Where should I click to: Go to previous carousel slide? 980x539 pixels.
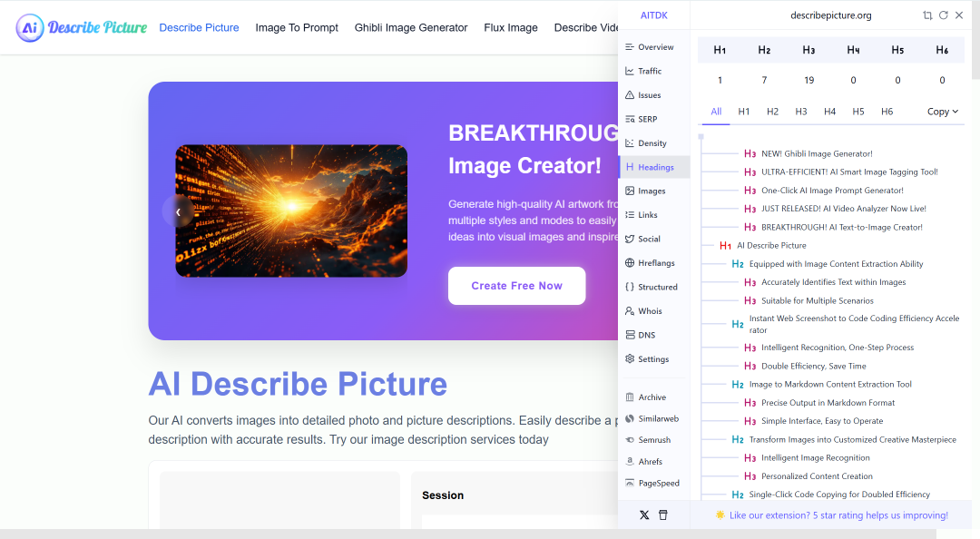(178, 212)
